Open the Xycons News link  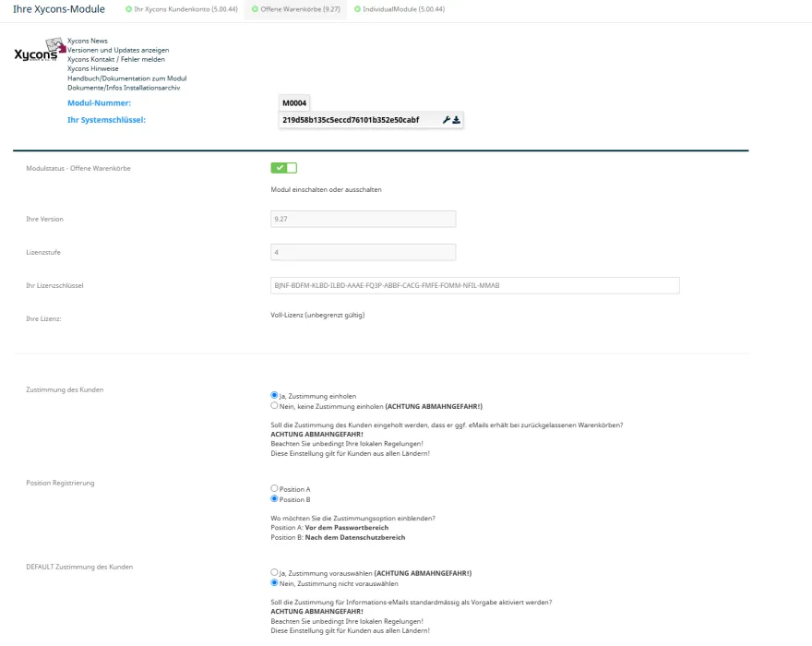pyautogui.click(x=88, y=41)
